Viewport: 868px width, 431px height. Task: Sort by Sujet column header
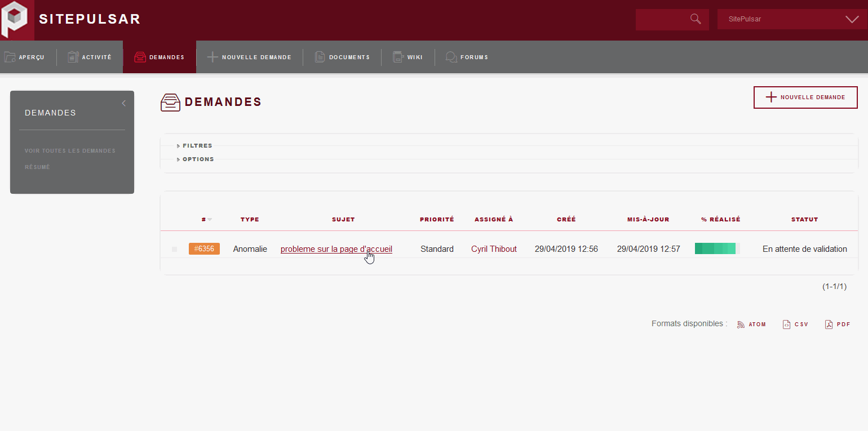[343, 220]
